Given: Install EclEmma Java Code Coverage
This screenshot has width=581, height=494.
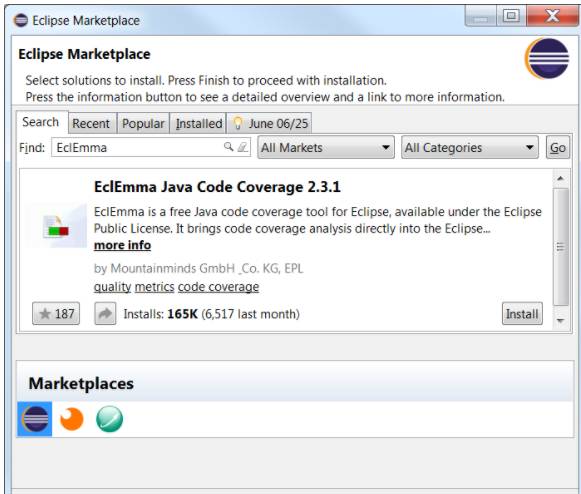Looking at the screenshot, I should coord(522,314).
